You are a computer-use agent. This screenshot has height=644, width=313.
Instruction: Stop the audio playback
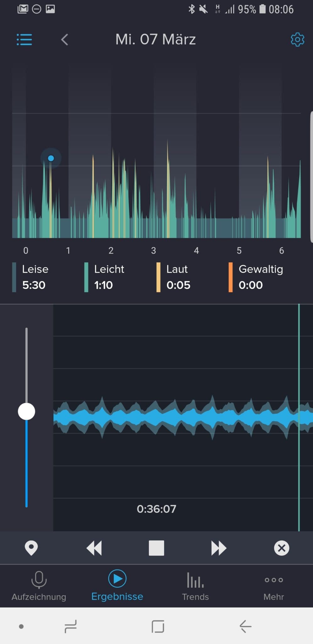(156, 548)
